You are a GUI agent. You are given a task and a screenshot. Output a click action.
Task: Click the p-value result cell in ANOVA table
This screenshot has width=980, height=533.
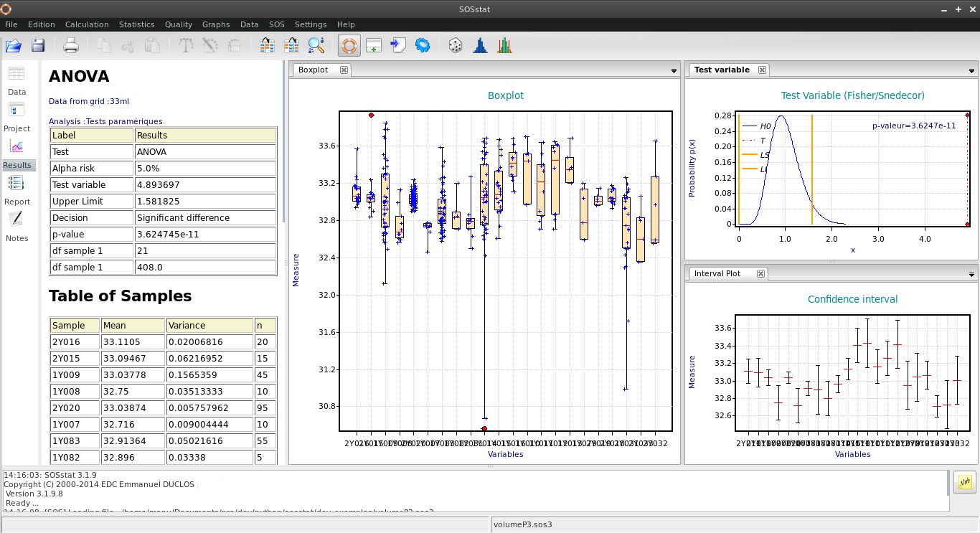coord(205,234)
